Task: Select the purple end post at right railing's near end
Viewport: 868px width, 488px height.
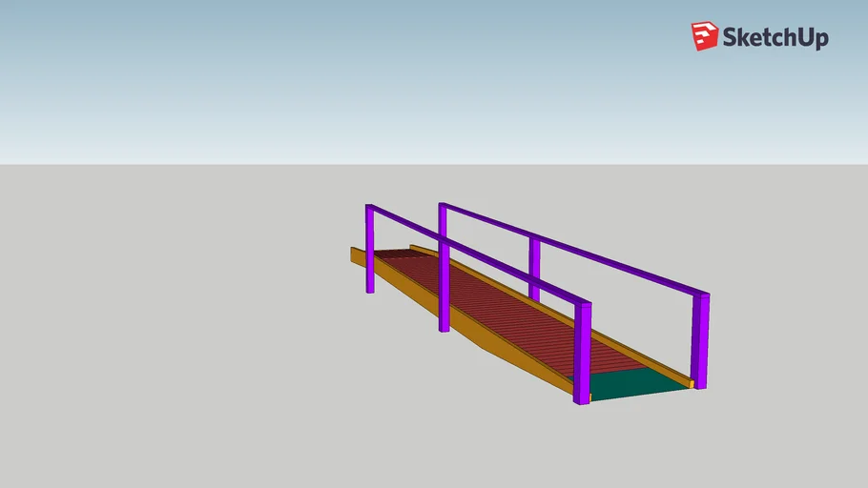Action: (700, 341)
